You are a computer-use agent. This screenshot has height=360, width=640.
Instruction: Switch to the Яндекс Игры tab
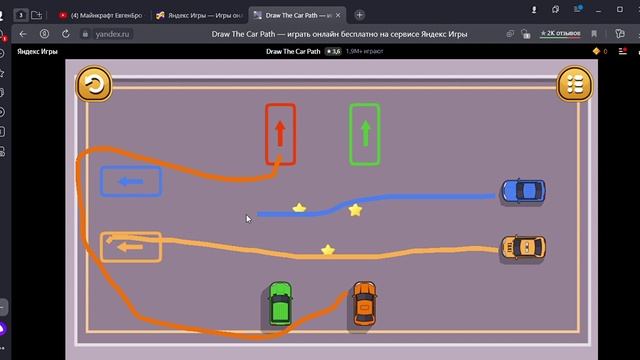(199, 16)
